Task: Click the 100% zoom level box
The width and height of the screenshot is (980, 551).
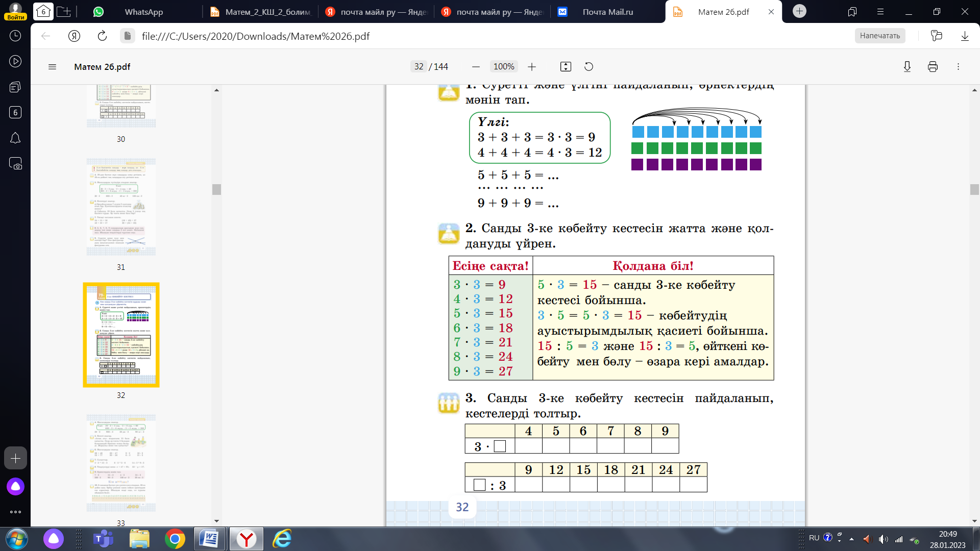Action: point(503,67)
